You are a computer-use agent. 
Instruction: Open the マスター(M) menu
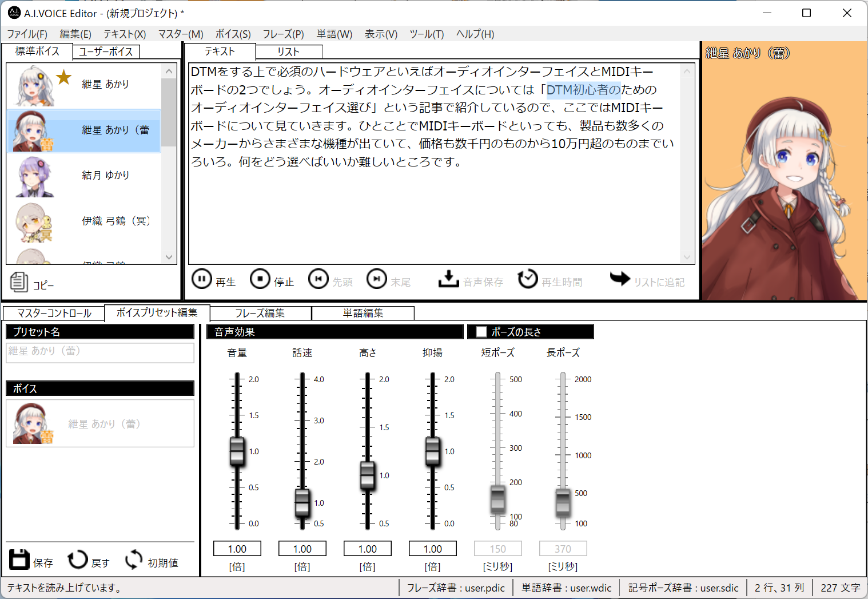coord(181,34)
